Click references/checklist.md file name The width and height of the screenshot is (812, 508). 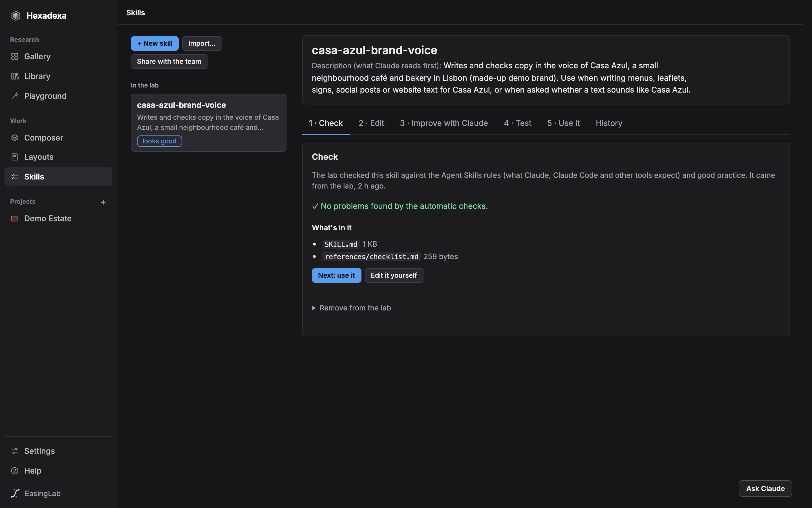pos(371,257)
